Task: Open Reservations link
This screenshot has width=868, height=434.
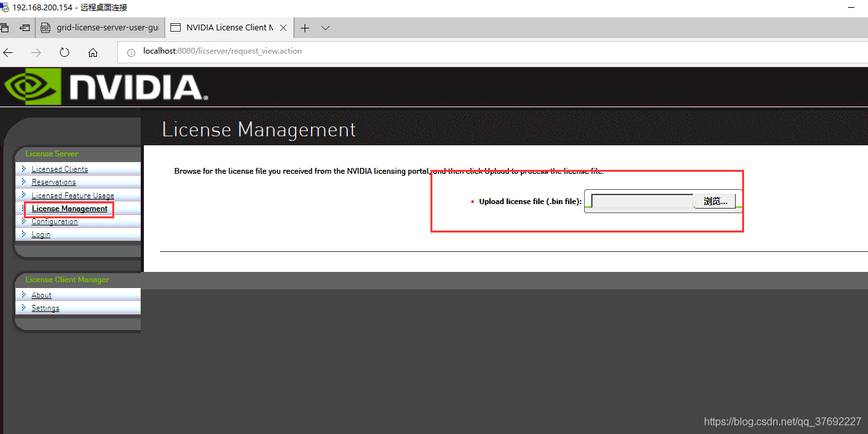Action: (54, 182)
